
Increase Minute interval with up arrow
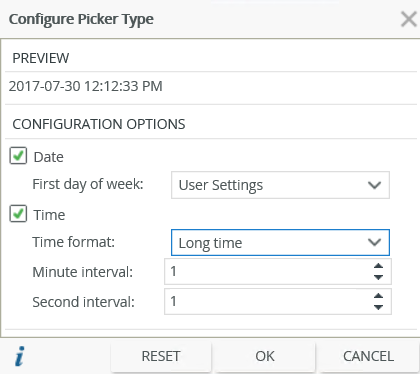(x=378, y=266)
